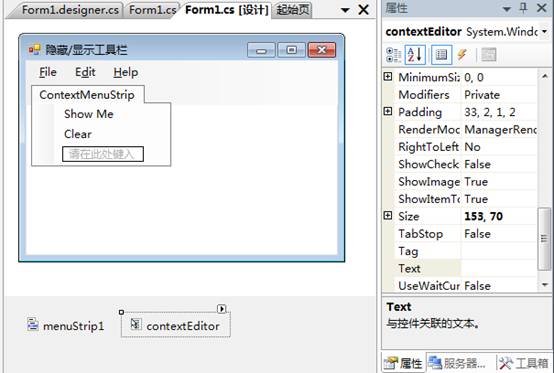554x373 pixels.
Task: Close the 隐藏/显示工具栏 form
Action: (x=322, y=50)
